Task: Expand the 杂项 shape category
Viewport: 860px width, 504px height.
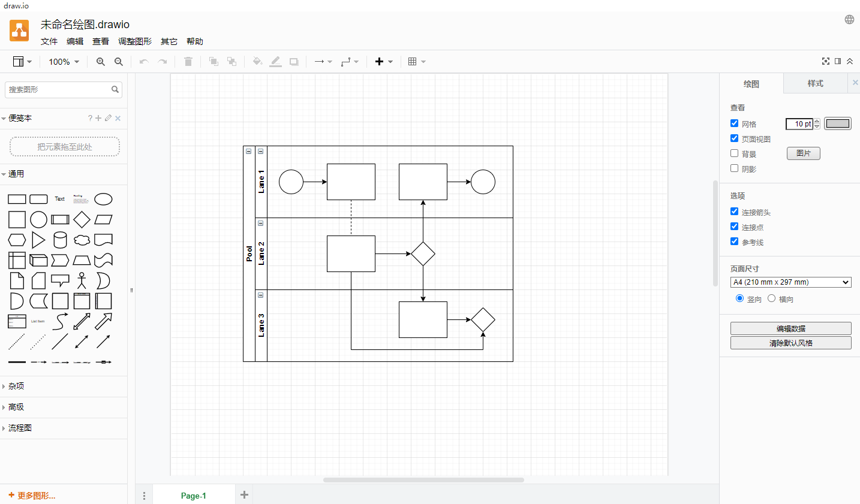Action: pyautogui.click(x=64, y=387)
